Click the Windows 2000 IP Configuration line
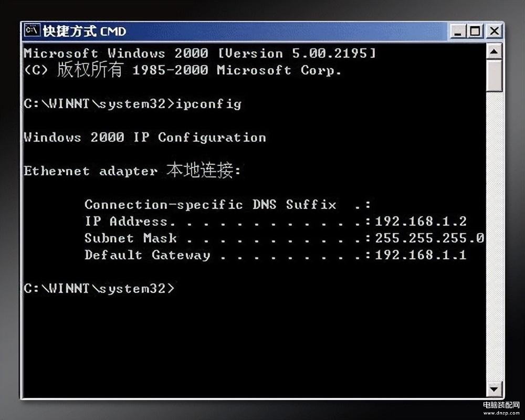This screenshot has height=420, width=525. pyautogui.click(x=145, y=137)
